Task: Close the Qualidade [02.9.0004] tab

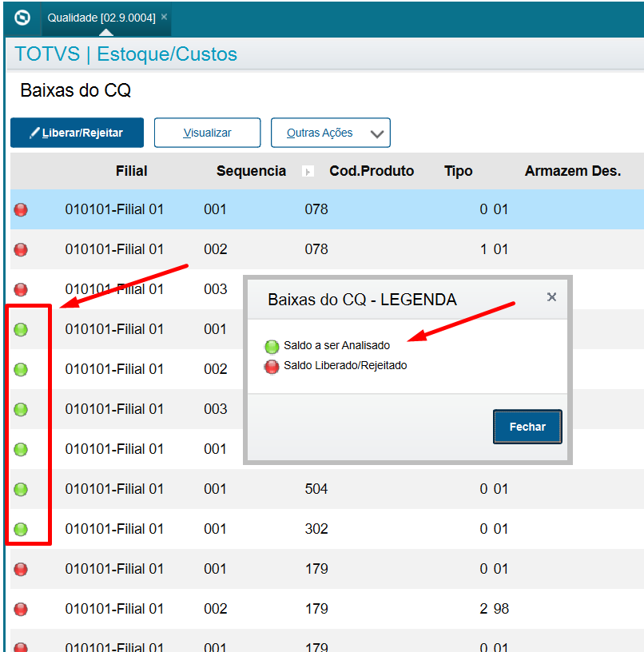Action: (164, 17)
